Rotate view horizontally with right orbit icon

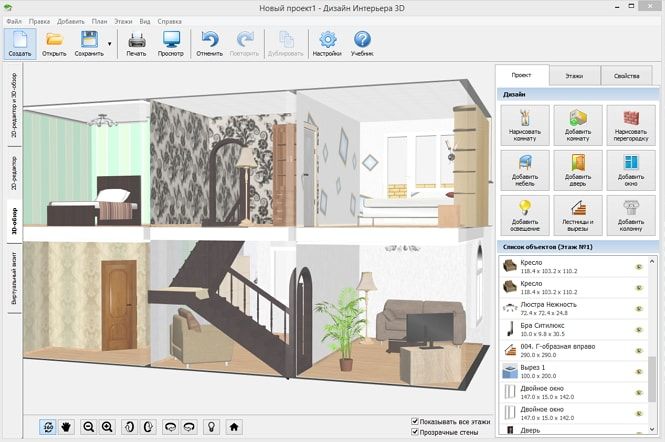[x=189, y=427]
